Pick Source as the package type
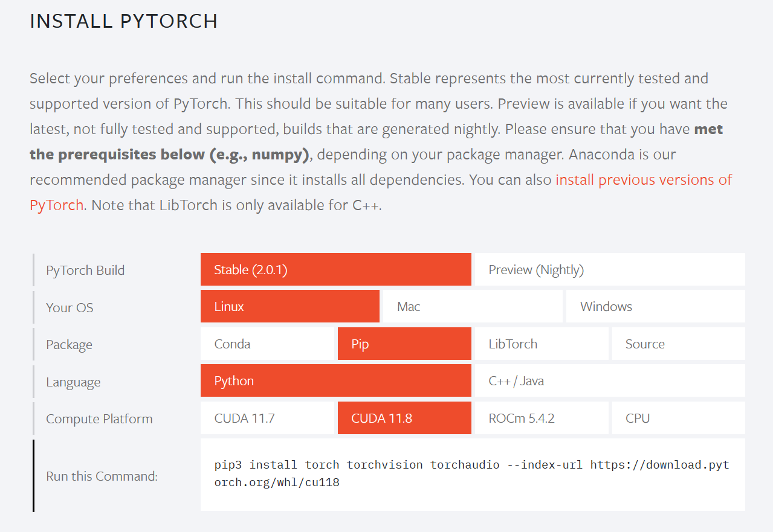This screenshot has height=532, width=773. [679, 344]
